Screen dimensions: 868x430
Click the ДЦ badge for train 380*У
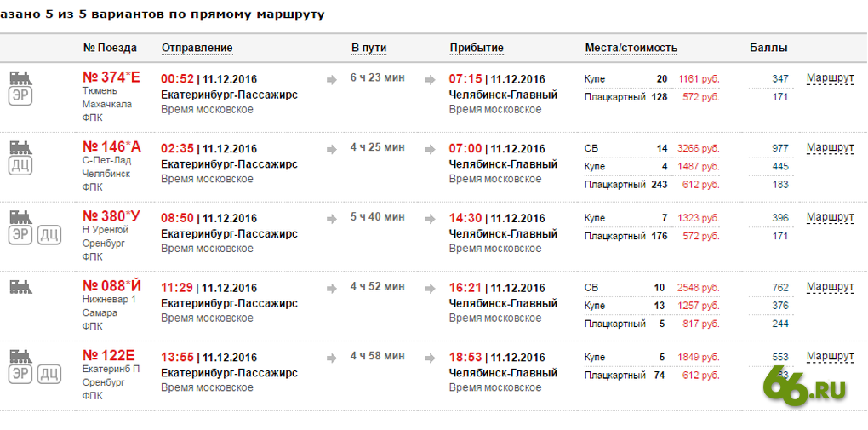pyautogui.click(x=49, y=236)
